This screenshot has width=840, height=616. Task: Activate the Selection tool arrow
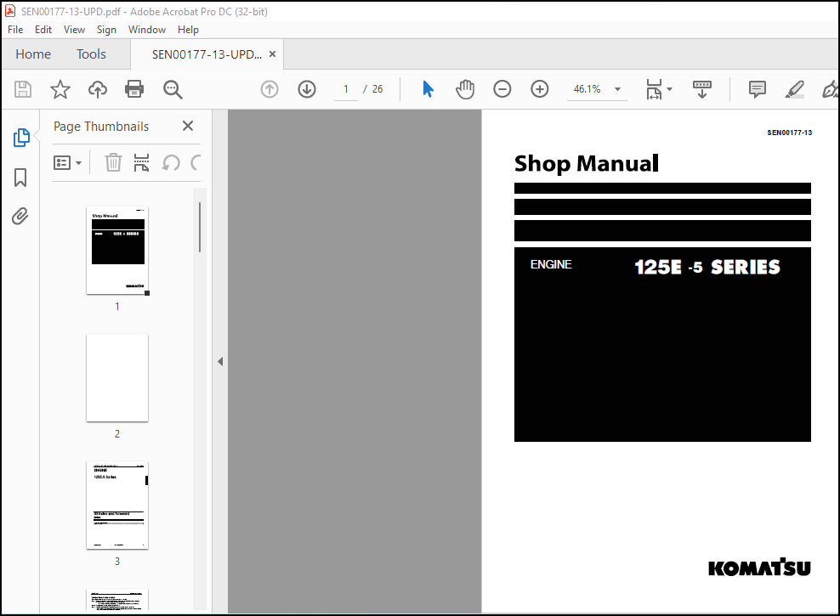coord(428,89)
